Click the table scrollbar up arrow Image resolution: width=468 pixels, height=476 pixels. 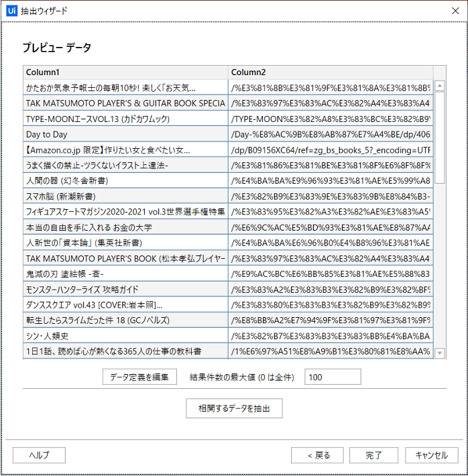coord(439,86)
